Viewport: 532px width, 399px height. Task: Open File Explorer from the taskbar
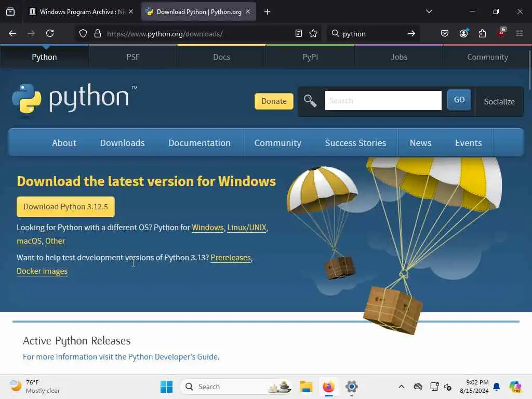pos(306,387)
